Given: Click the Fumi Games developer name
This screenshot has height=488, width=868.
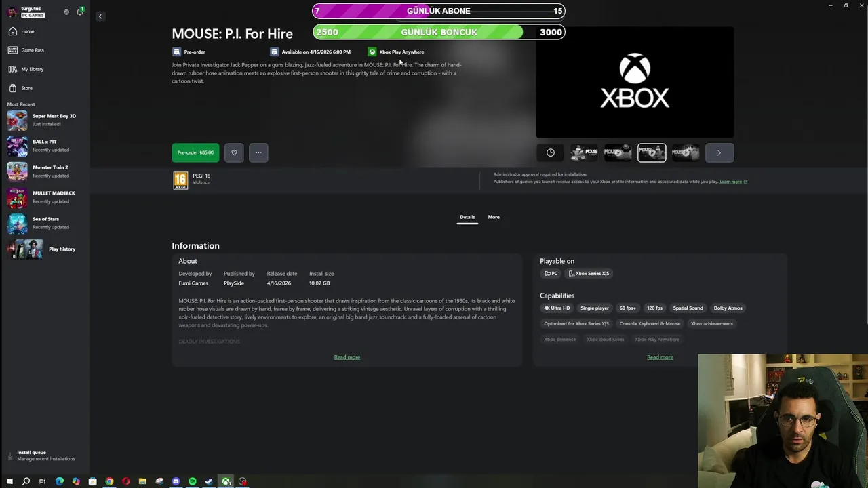Looking at the screenshot, I should click(193, 283).
